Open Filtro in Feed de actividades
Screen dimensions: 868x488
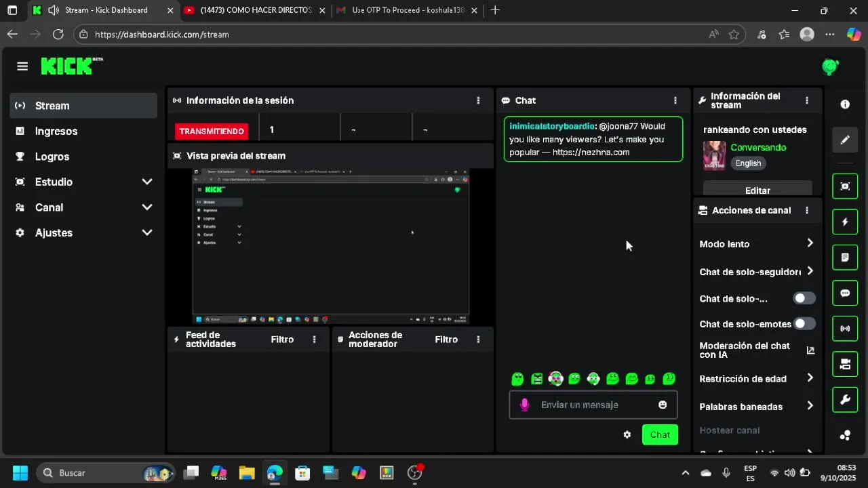(282, 339)
